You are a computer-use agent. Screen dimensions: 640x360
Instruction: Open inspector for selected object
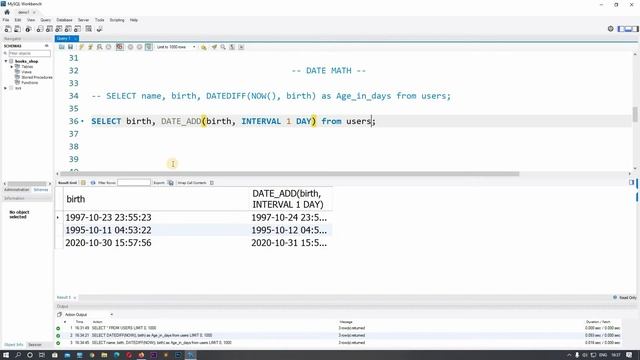[x=28, y=29]
